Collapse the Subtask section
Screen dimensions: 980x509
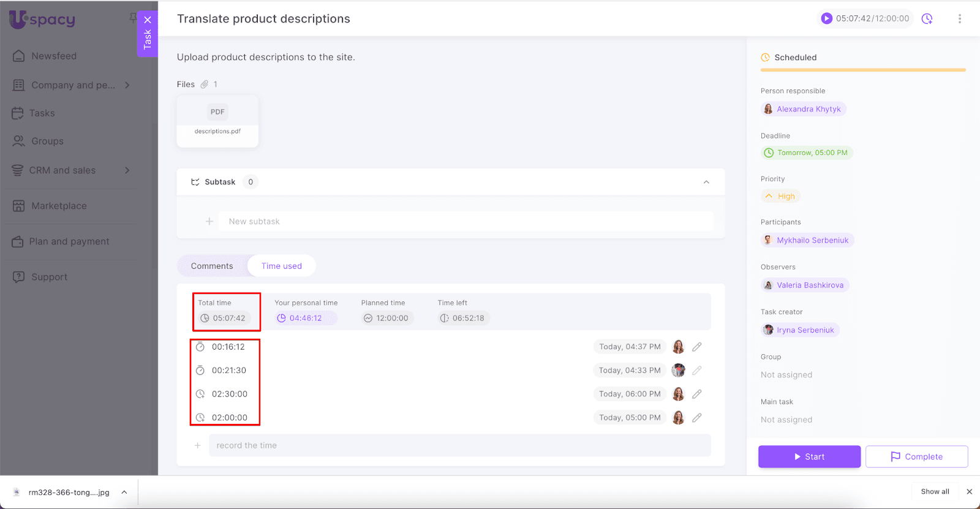[706, 182]
